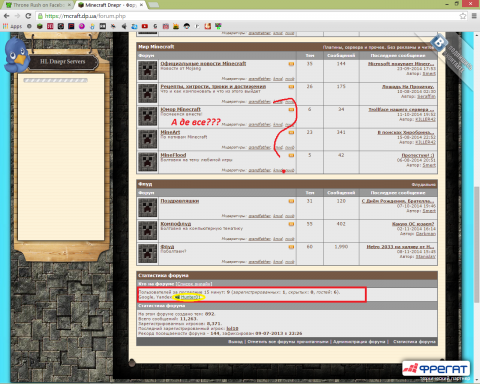Click the VK ribbon badge
Image resolution: width=480 pixels, height=384 pixels.
pos(440,43)
